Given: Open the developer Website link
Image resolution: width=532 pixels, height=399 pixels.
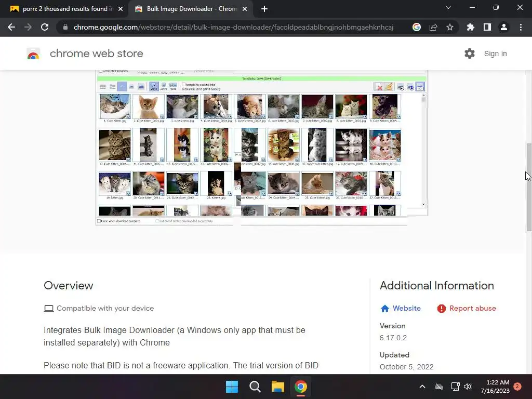Looking at the screenshot, I should click(x=406, y=308).
